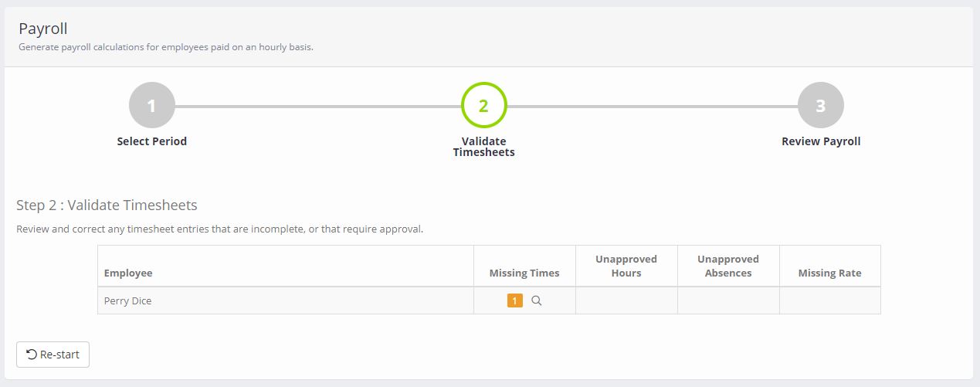This screenshot has width=980, height=387.
Task: Go to the Select Period step label
Action: tap(152, 141)
